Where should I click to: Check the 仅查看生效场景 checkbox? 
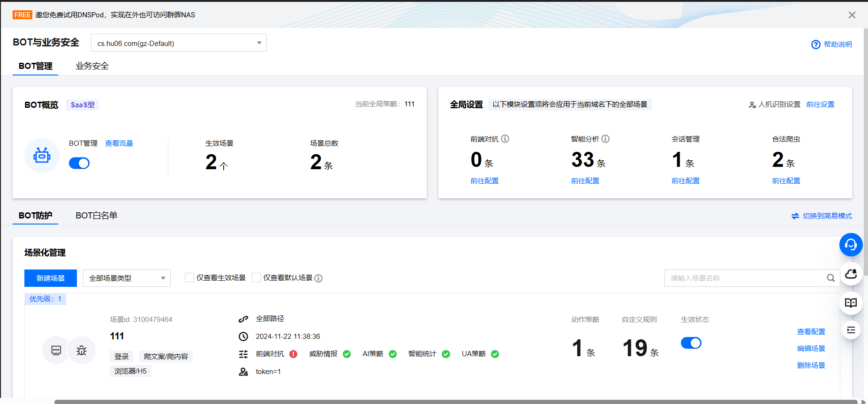(189, 277)
